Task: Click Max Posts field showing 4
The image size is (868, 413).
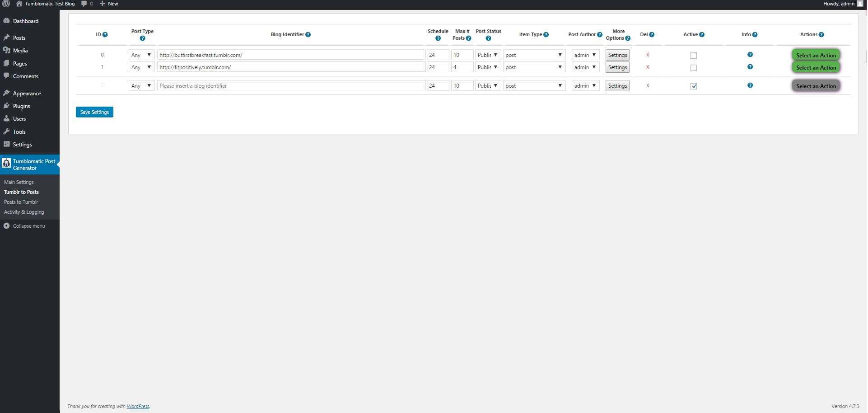Action: [462, 67]
